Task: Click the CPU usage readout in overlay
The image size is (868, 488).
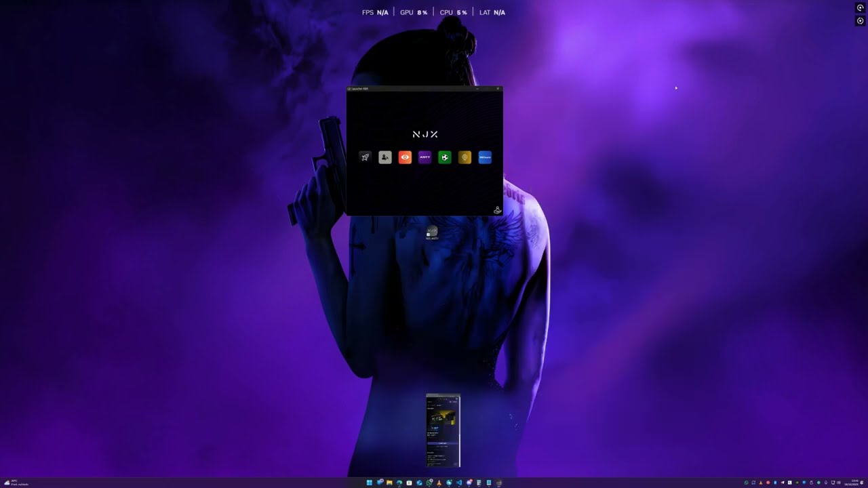Action: click(454, 12)
